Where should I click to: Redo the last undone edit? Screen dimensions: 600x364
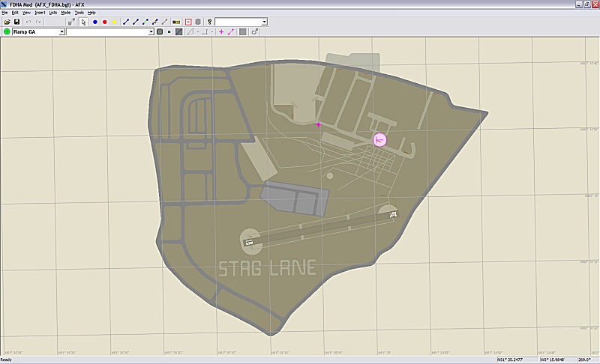pos(38,22)
